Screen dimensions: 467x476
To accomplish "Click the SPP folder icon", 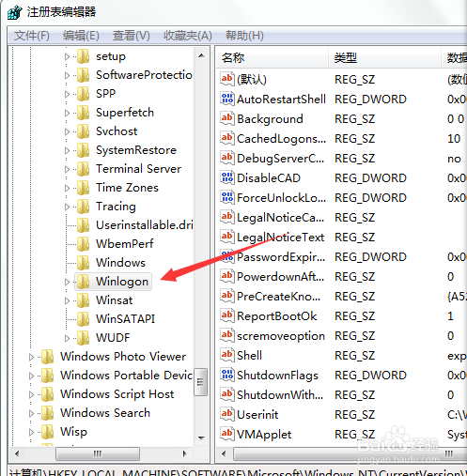I will 84,94.
